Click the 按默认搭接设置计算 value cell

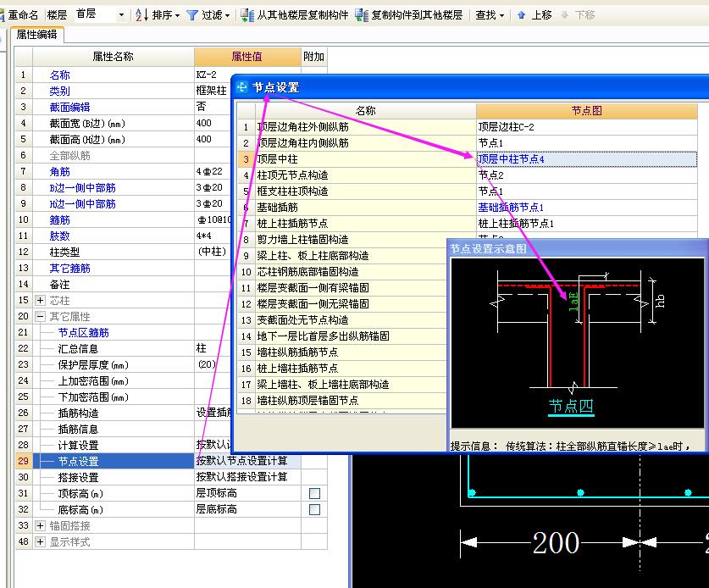248,477
